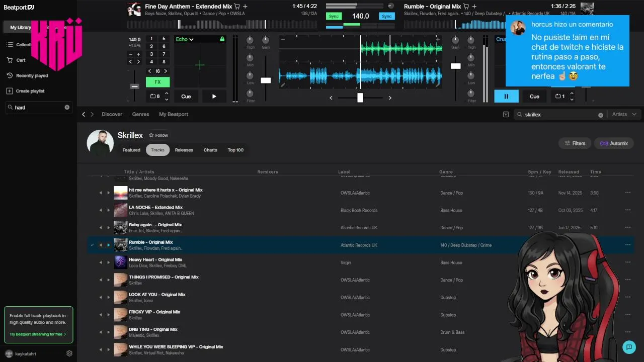The image size is (644, 362).
Task: Switch to Top 100 tab
Action: point(235,150)
